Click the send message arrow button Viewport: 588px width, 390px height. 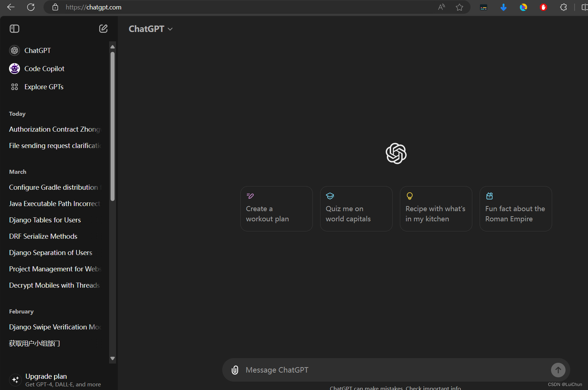coord(558,370)
